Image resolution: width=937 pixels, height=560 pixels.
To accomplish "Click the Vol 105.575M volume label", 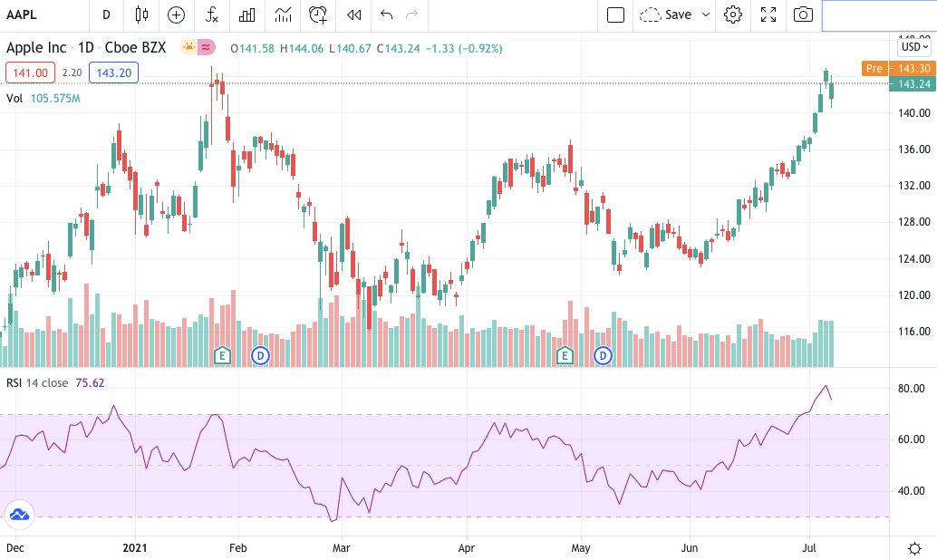I will [x=43, y=99].
